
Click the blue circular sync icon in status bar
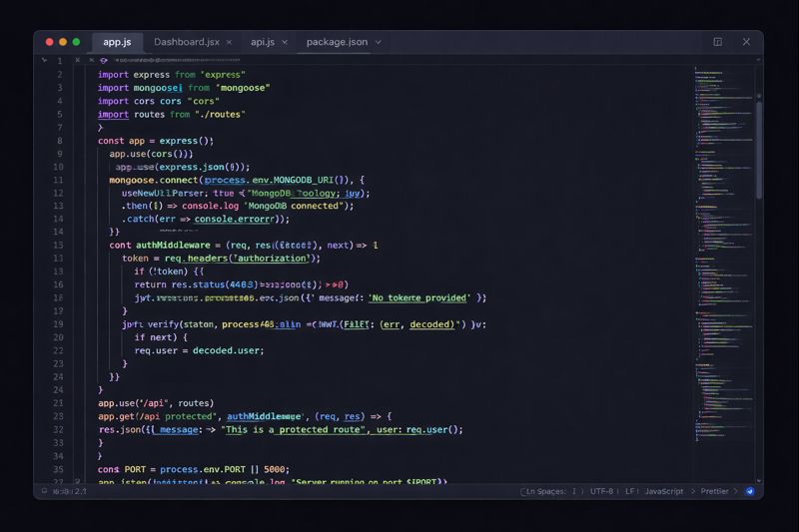click(750, 491)
